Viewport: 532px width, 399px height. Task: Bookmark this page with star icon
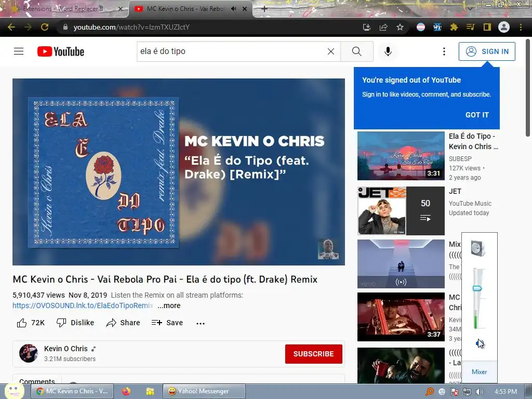pos(400,27)
